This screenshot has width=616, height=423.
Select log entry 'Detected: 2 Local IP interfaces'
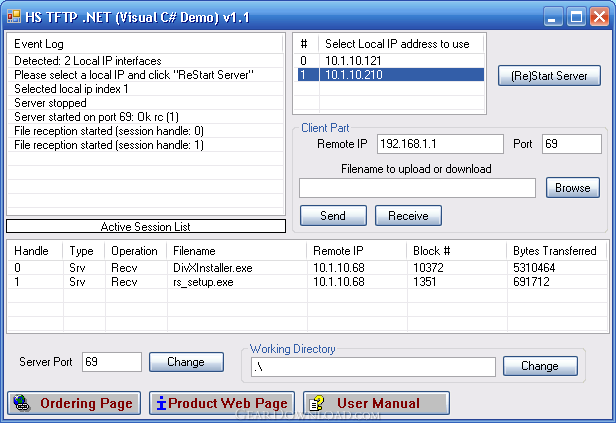(145, 61)
